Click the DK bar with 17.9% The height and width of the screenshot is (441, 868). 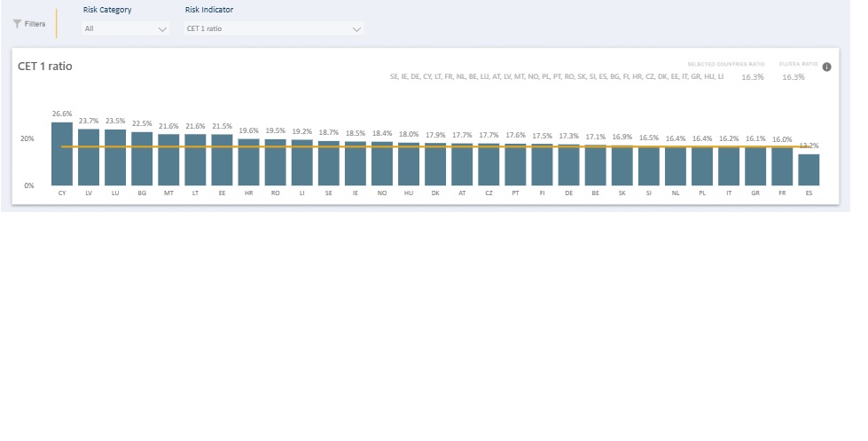click(435, 164)
